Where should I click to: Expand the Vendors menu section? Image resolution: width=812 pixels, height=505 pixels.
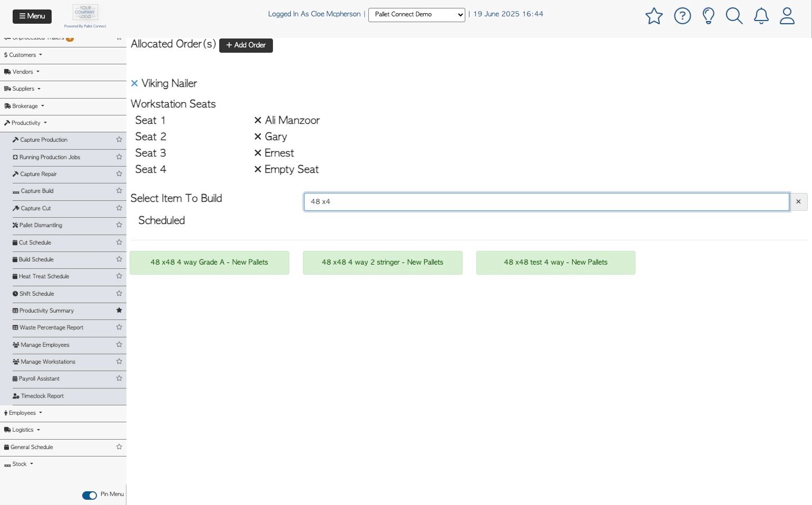(x=22, y=72)
